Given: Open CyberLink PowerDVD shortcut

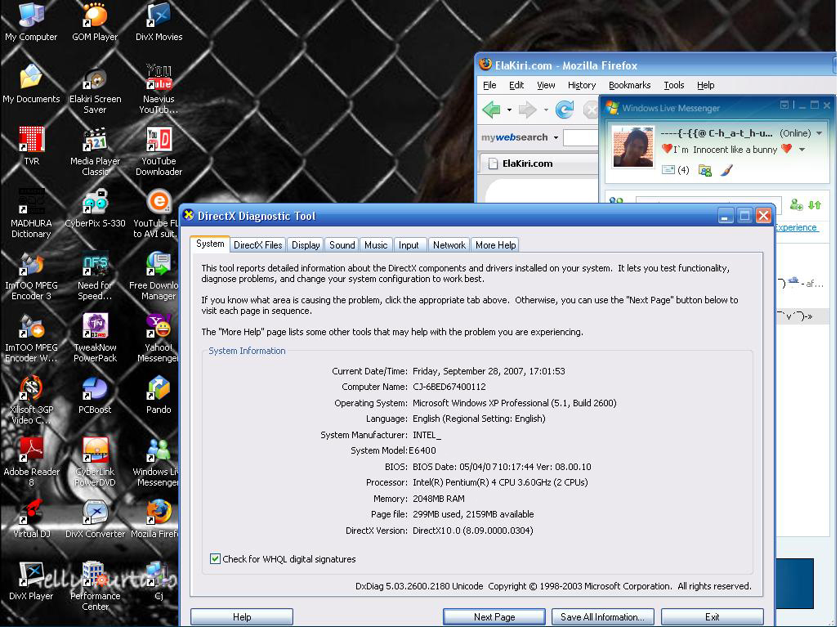Looking at the screenshot, I should [x=95, y=463].
